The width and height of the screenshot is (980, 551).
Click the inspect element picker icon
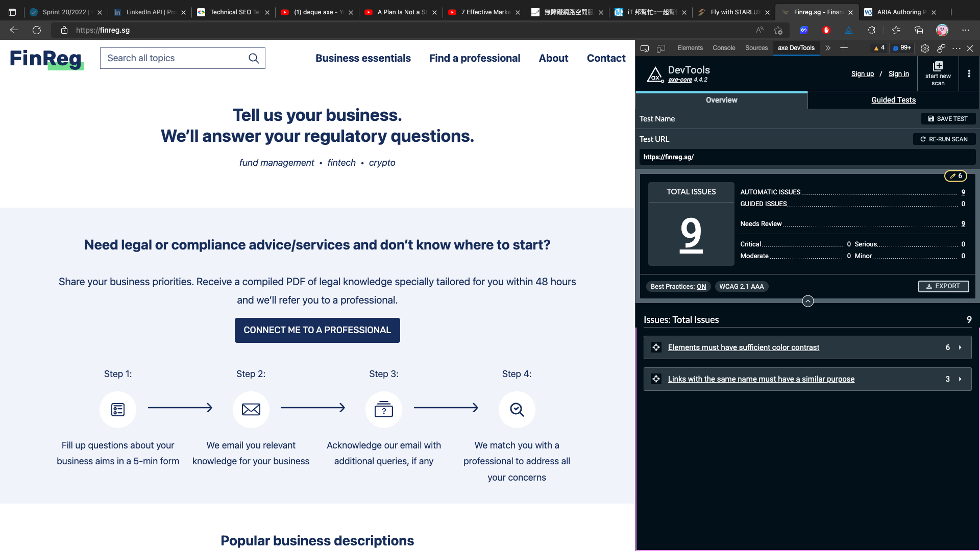tap(645, 48)
